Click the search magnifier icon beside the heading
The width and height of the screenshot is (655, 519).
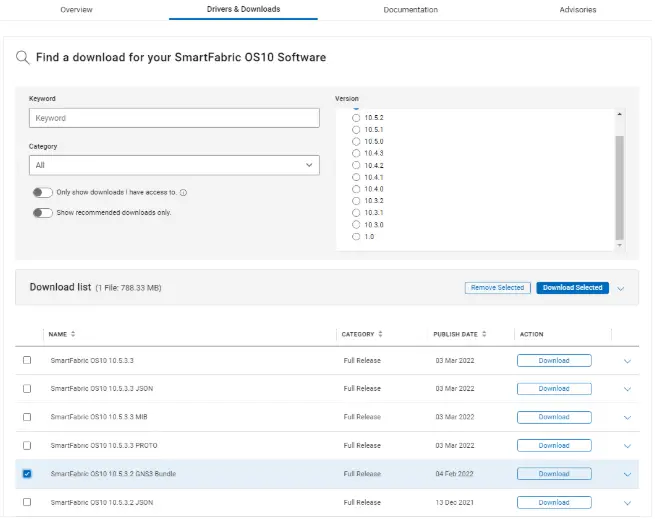23,58
